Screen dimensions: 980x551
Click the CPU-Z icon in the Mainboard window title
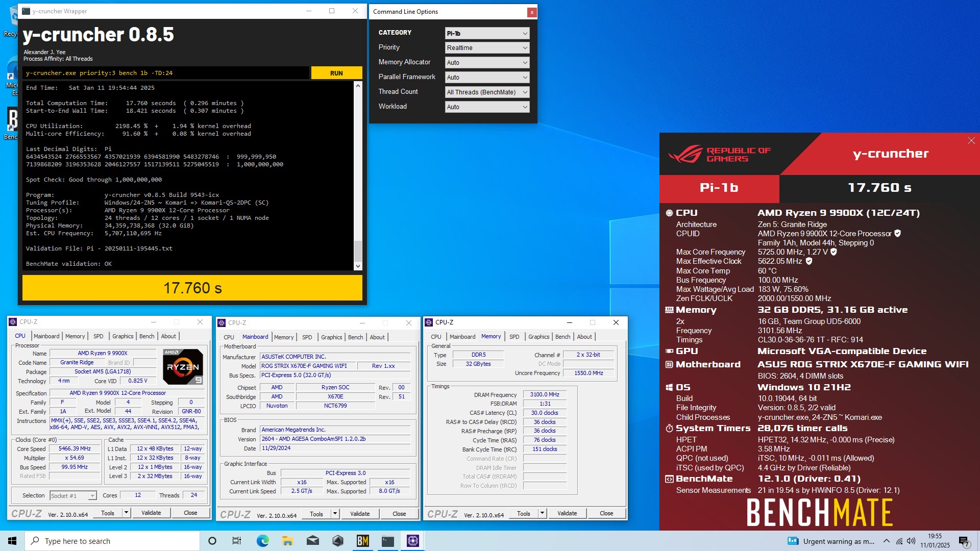(x=222, y=323)
